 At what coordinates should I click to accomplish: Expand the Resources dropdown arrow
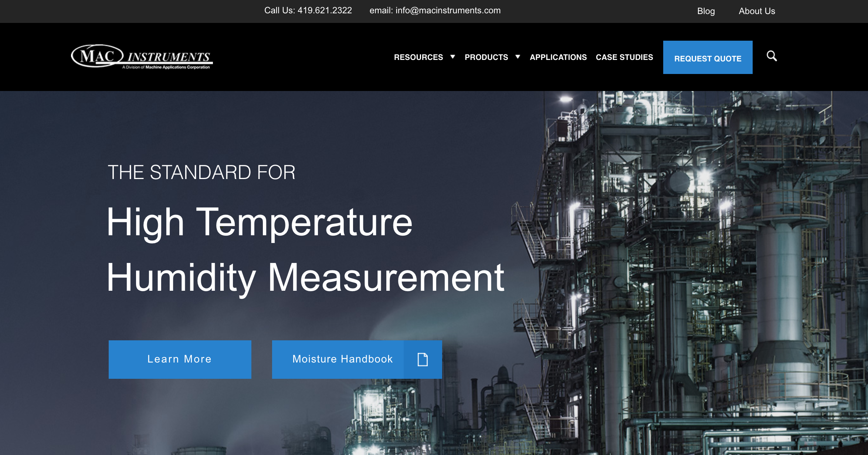point(452,57)
